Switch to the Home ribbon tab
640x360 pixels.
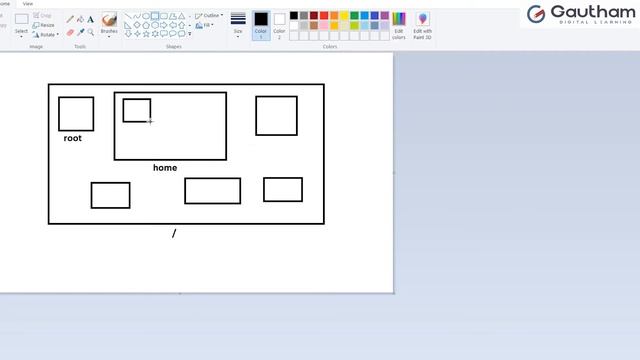(5, 4)
